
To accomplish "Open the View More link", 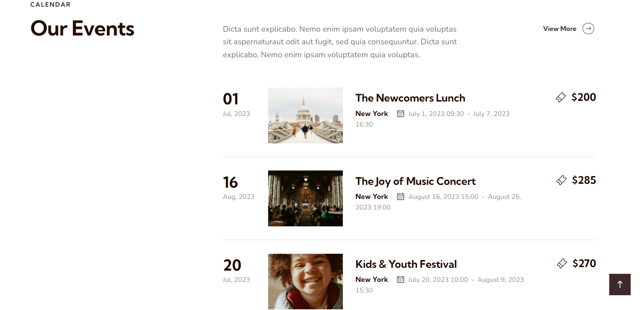I will pyautogui.click(x=559, y=29).
